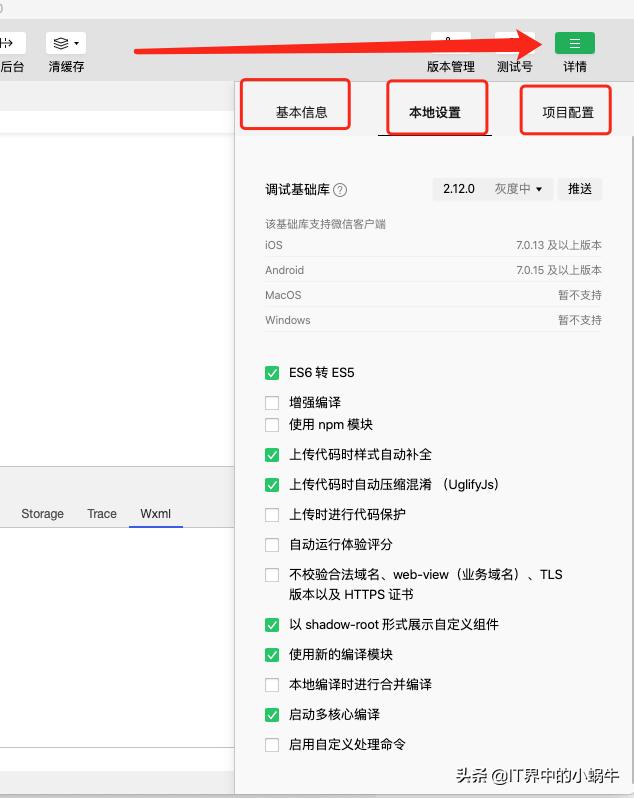Image resolution: width=634 pixels, height=798 pixels.
Task: Toggle 启动多核心编译 checkbox
Action: pos(272,715)
